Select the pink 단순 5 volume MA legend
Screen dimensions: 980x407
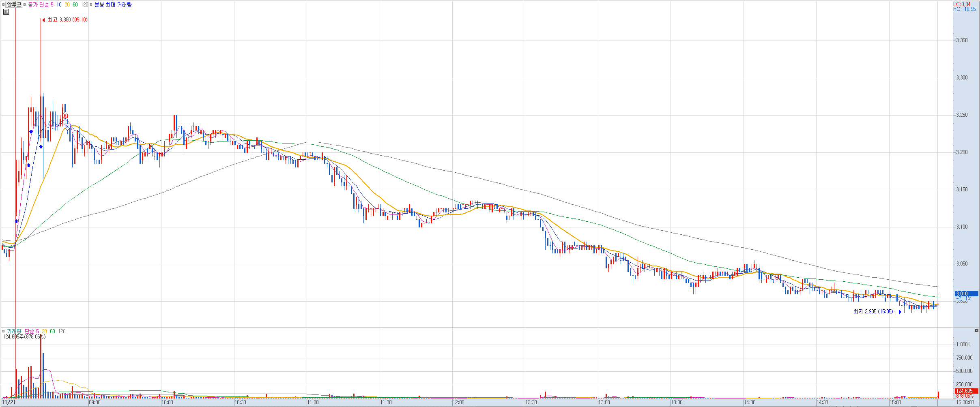[x=32, y=332]
